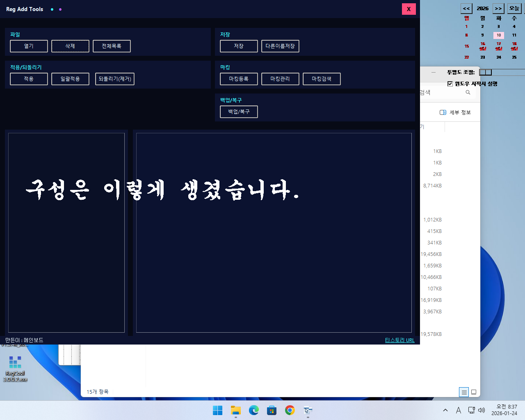This screenshot has height=420, width=525.
Task: Click the network tray icon
Action: point(471,410)
